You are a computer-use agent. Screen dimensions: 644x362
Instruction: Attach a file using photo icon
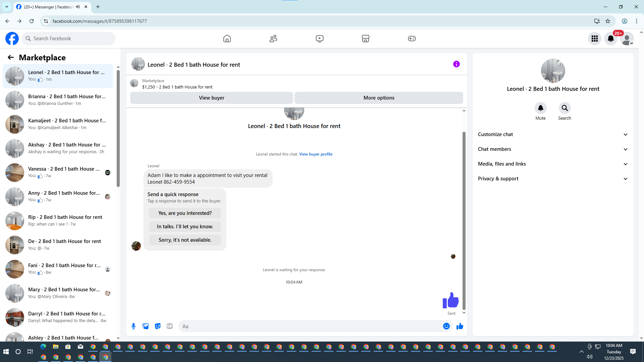[146, 326]
